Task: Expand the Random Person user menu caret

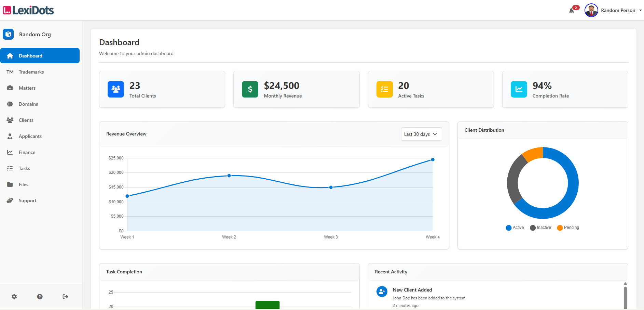Action: pos(641,10)
